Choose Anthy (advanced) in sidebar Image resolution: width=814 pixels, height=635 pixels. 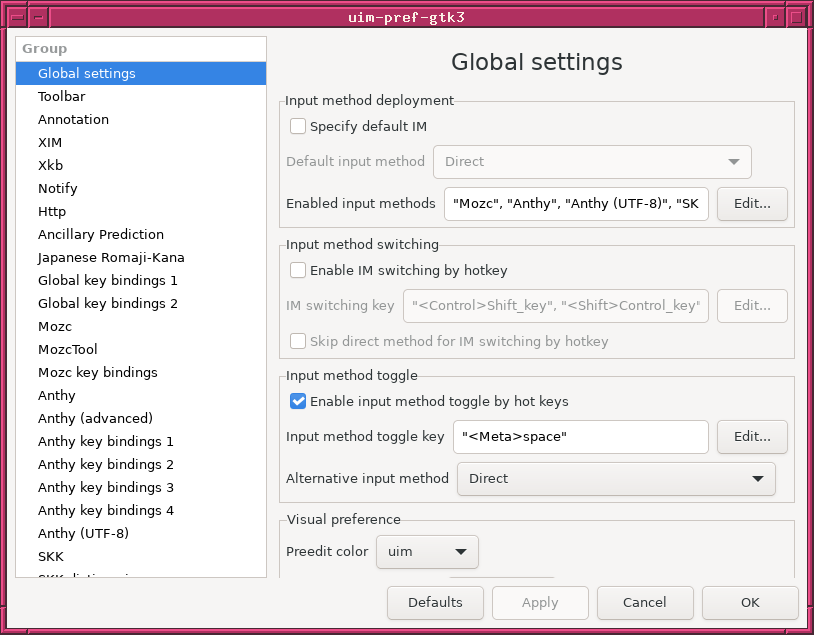[x=95, y=419]
